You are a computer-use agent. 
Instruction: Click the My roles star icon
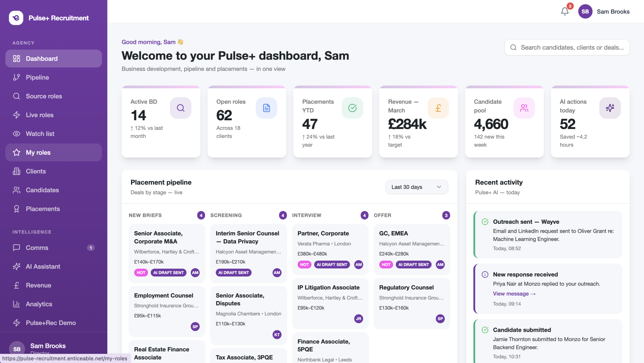pos(17,153)
